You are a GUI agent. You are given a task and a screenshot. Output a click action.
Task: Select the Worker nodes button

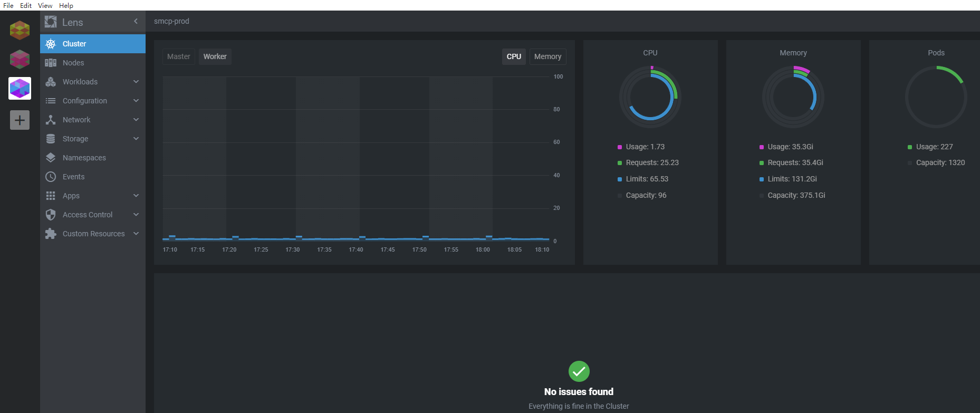click(215, 56)
